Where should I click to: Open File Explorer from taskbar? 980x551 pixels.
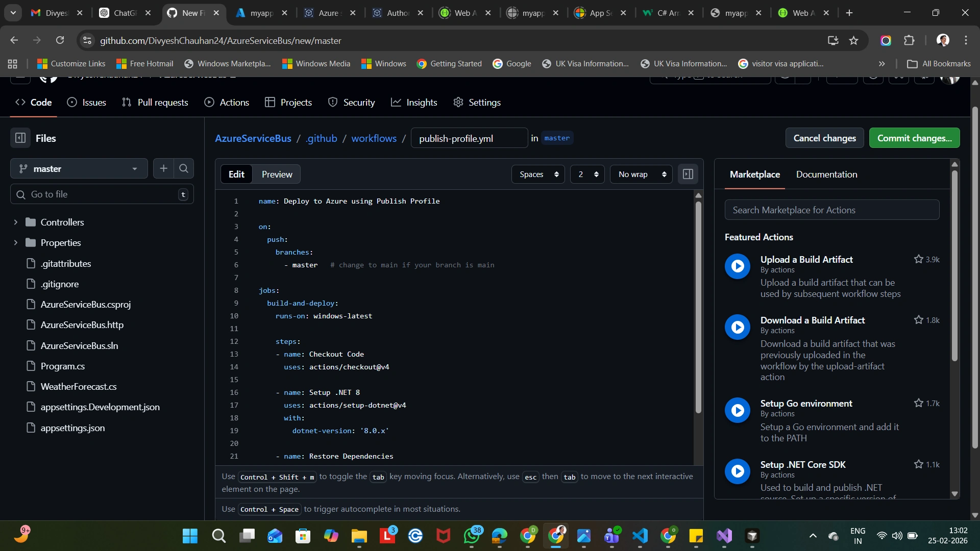(359, 536)
